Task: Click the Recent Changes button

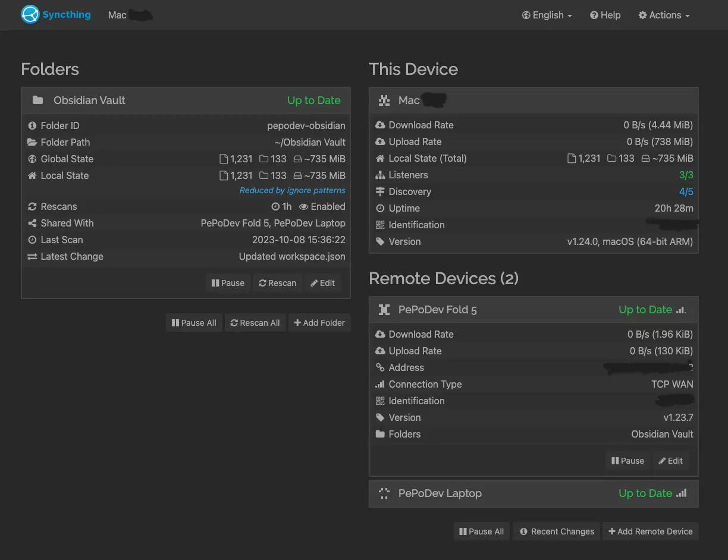Action: click(x=557, y=531)
